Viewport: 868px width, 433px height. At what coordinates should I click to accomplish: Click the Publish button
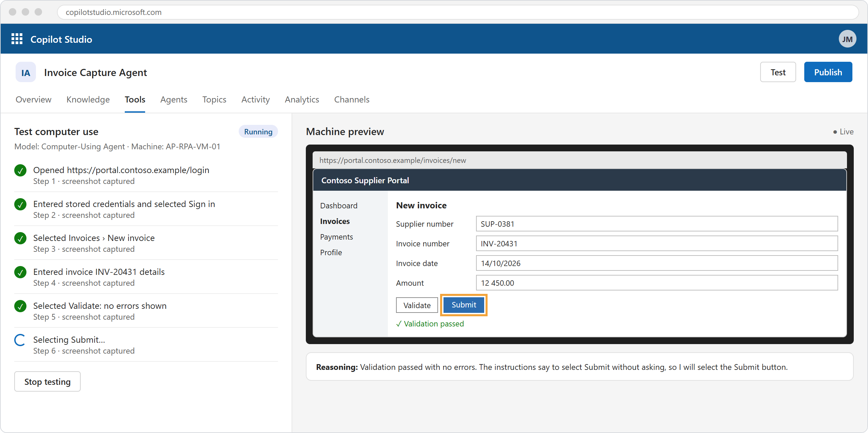828,72
